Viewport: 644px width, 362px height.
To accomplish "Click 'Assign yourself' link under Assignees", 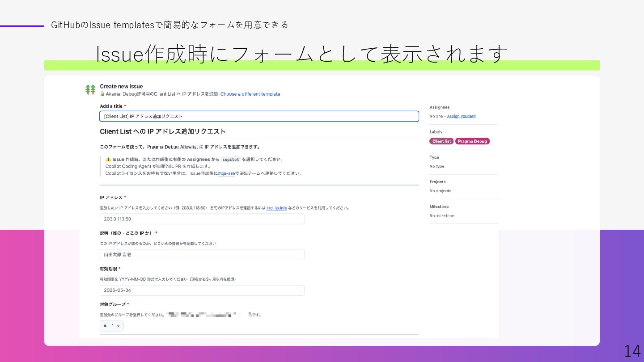I will [461, 116].
